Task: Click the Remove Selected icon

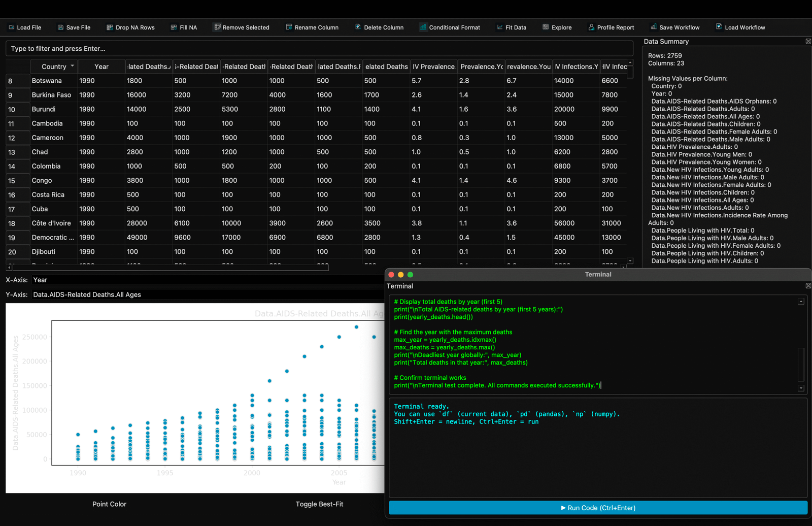Action: [x=218, y=27]
